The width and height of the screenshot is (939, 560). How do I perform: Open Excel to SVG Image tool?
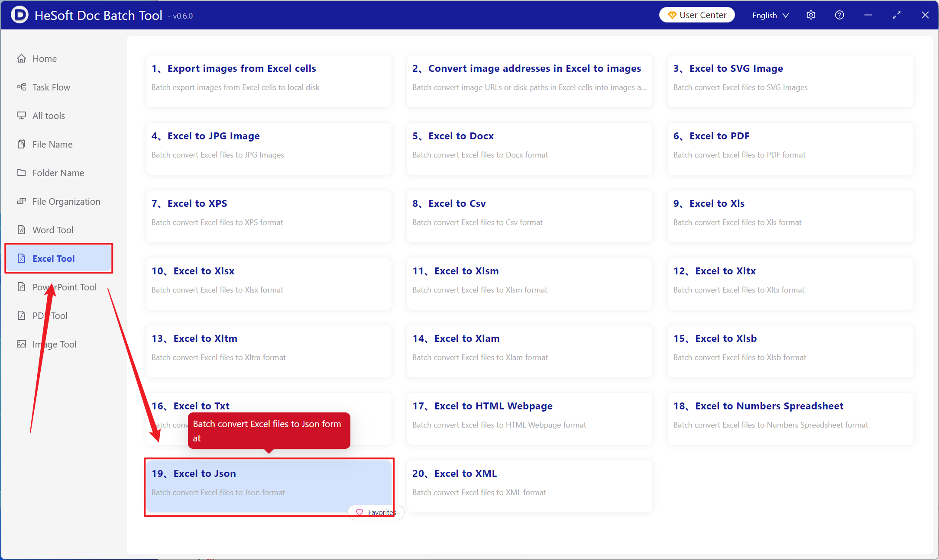[x=790, y=81]
